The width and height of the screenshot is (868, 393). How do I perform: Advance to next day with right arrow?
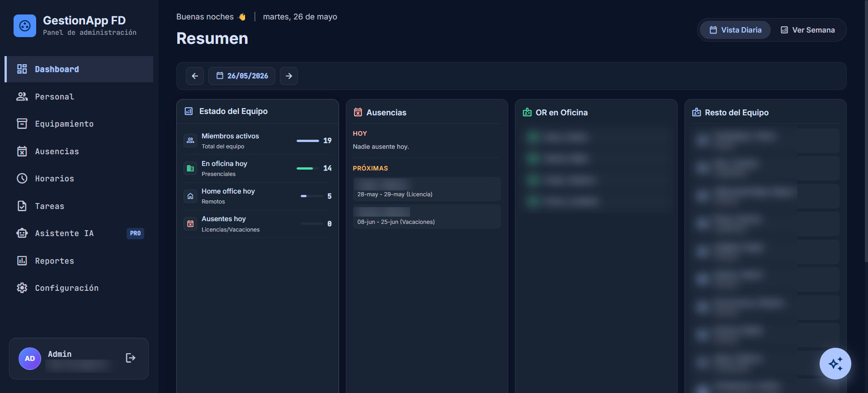(289, 76)
